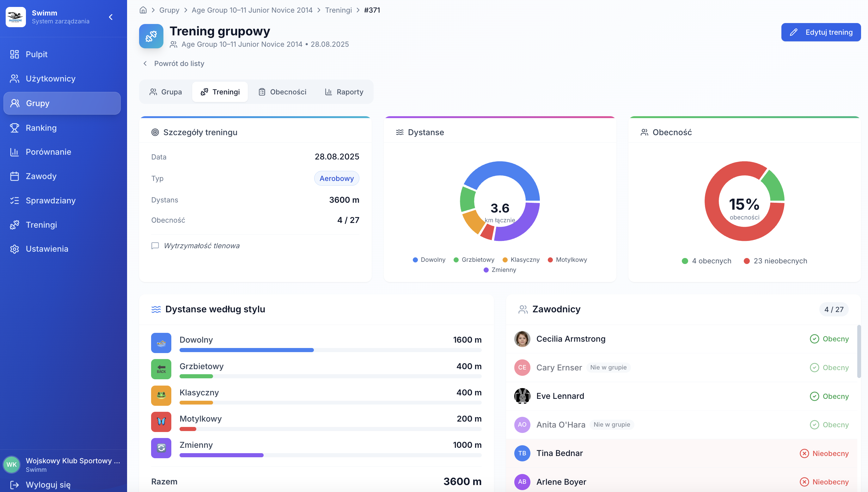Expand the club account menu at bottom of sidebar

pos(63,465)
